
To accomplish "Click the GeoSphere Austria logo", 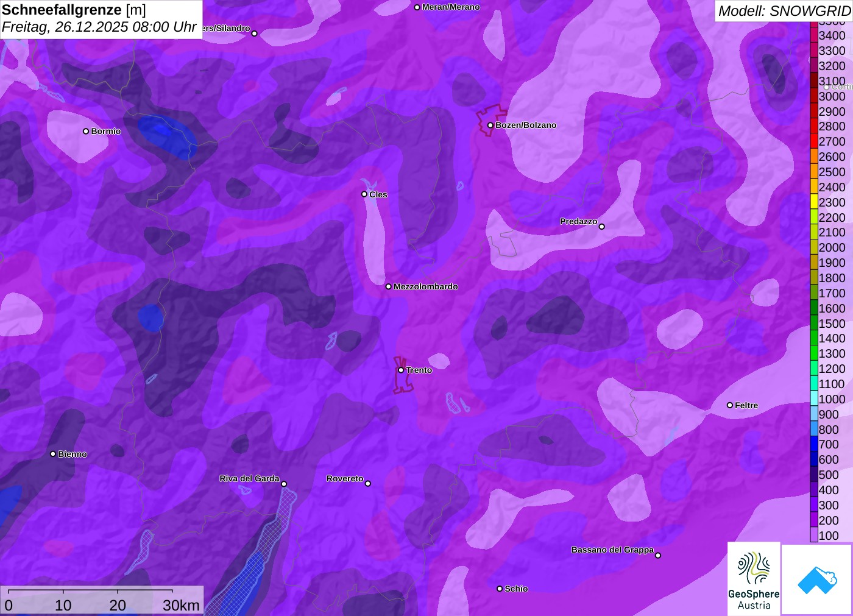I will [754, 579].
